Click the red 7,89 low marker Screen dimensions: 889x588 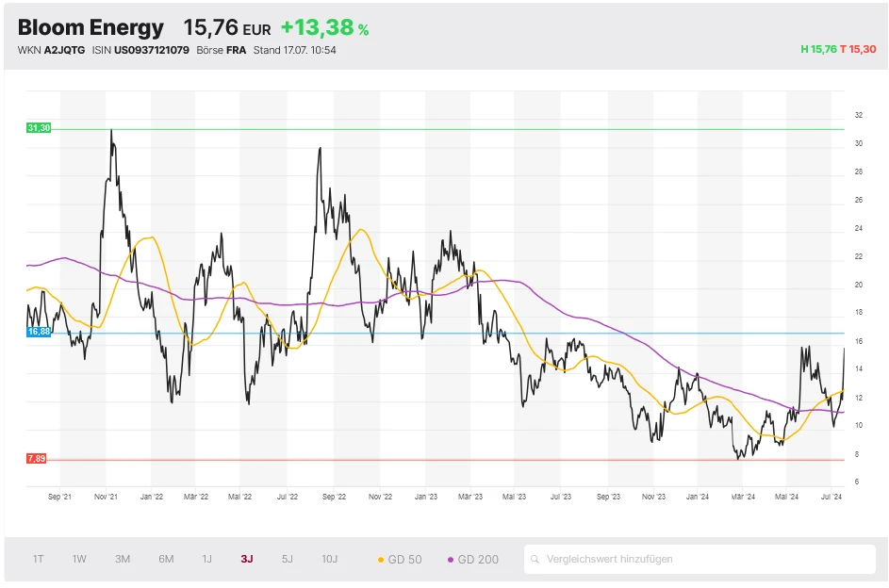pos(37,459)
